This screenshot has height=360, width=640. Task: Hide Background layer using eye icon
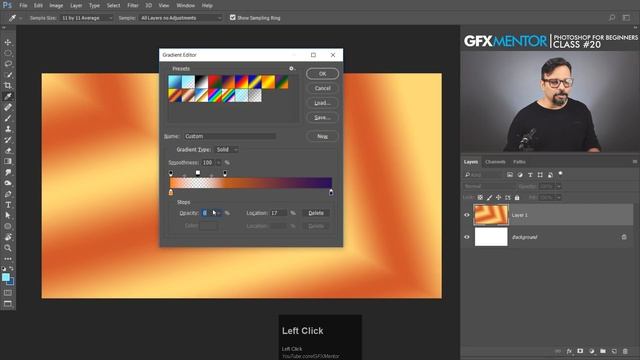pyautogui.click(x=467, y=237)
